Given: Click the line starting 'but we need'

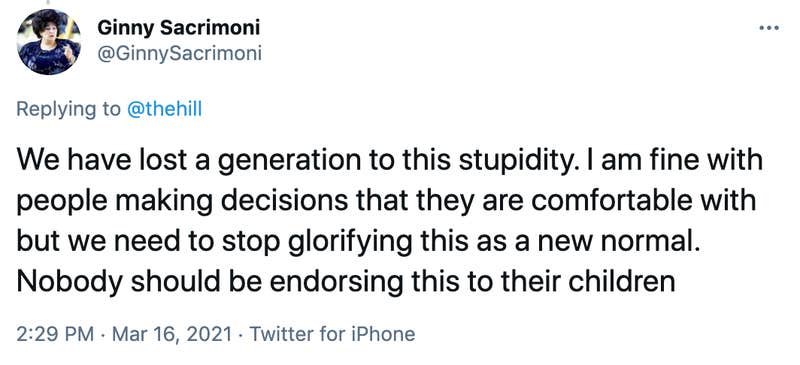Looking at the screenshot, I should [x=357, y=240].
